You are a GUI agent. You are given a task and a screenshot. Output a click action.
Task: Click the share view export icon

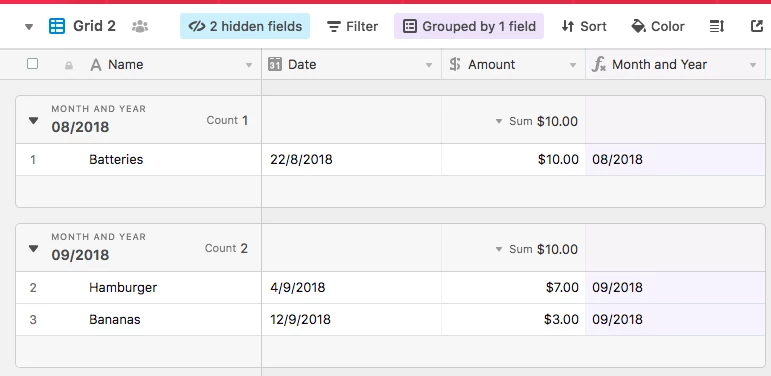(x=757, y=26)
